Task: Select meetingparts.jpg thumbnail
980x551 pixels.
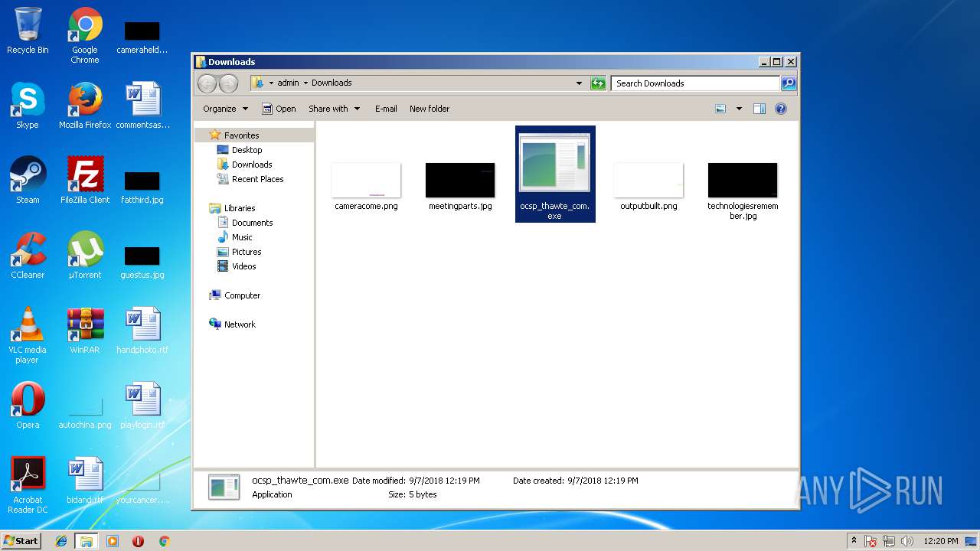Action: tap(460, 186)
